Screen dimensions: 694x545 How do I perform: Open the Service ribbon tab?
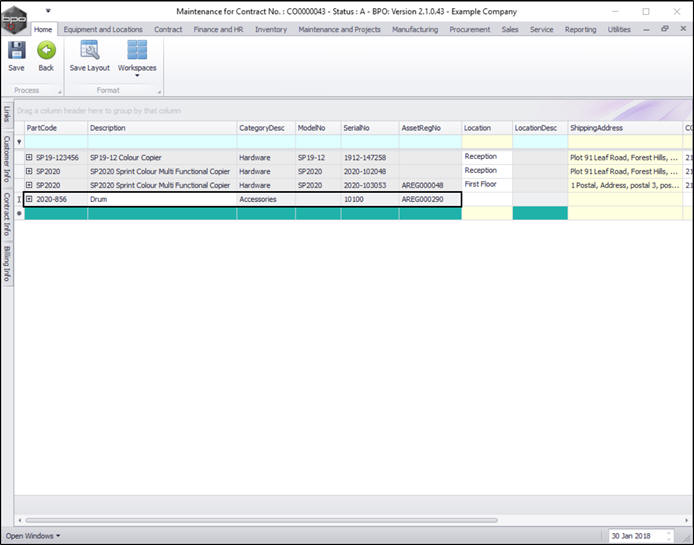point(542,29)
